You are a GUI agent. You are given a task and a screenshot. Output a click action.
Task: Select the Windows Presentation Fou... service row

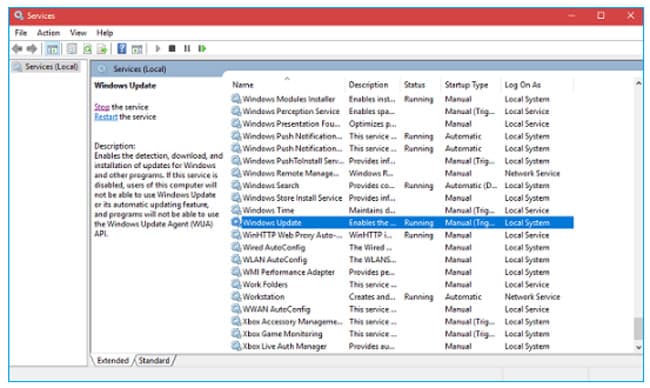click(402, 124)
